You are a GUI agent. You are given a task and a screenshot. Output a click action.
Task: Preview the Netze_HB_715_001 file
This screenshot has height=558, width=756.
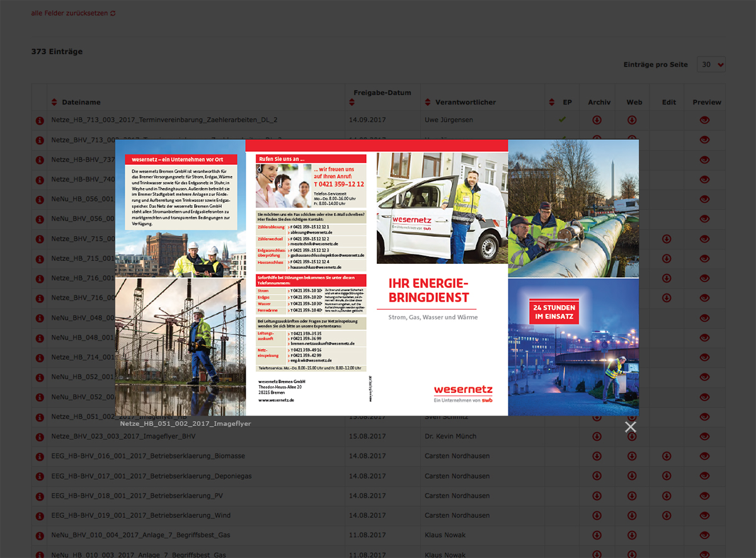pyautogui.click(x=704, y=259)
